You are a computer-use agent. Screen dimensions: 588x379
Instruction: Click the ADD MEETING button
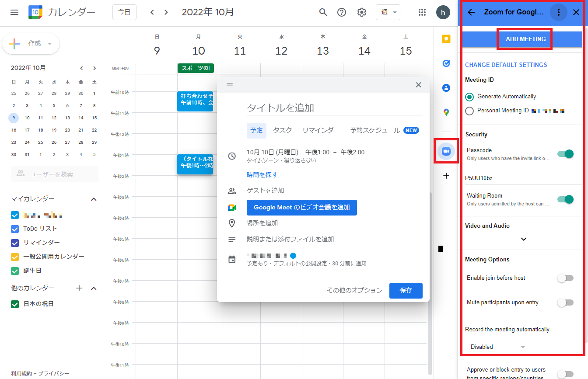pos(525,39)
